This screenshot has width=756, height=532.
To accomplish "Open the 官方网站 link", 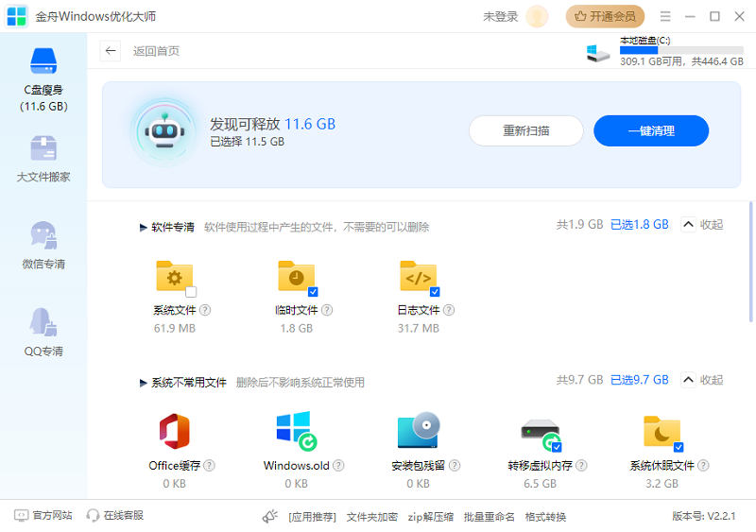I will coord(43,516).
